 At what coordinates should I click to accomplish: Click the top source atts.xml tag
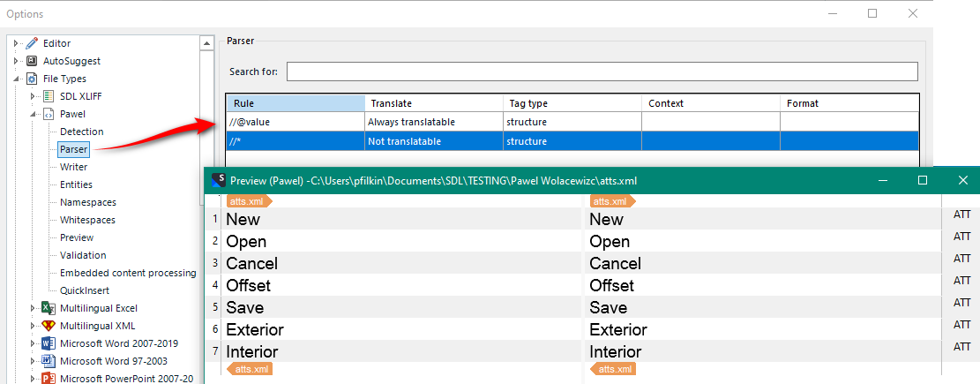tap(250, 200)
